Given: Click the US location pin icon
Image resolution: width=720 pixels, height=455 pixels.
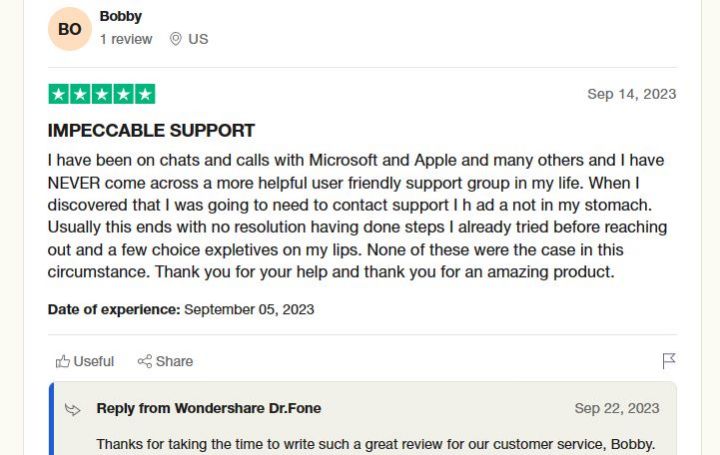Looking at the screenshot, I should (x=175, y=39).
